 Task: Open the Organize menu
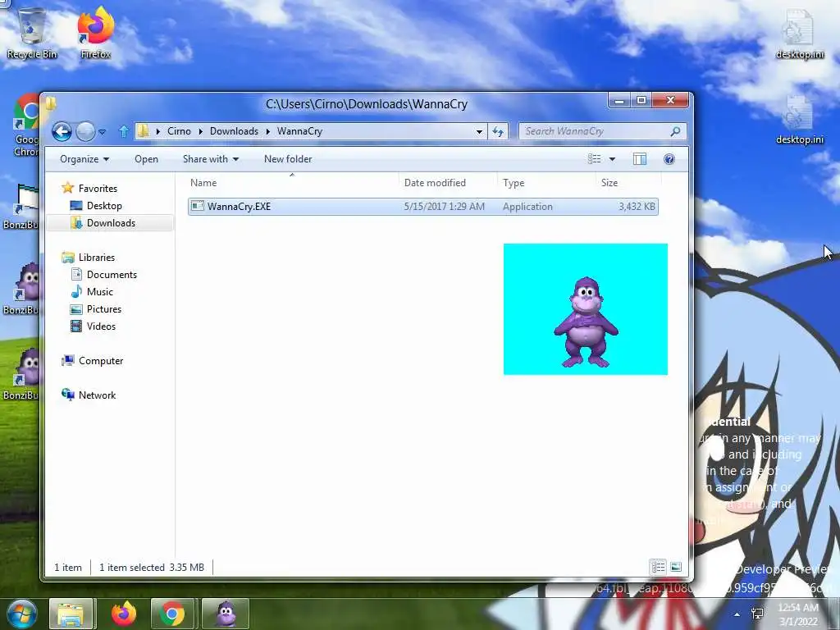click(84, 159)
